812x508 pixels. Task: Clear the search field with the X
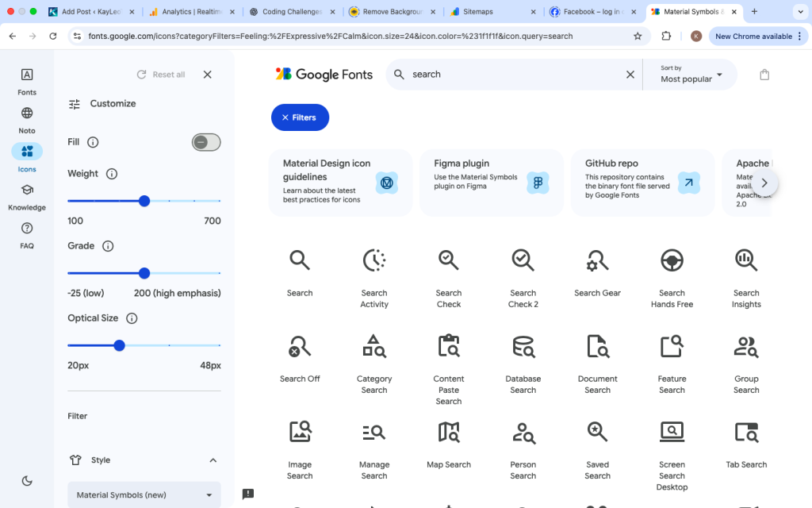tap(630, 74)
